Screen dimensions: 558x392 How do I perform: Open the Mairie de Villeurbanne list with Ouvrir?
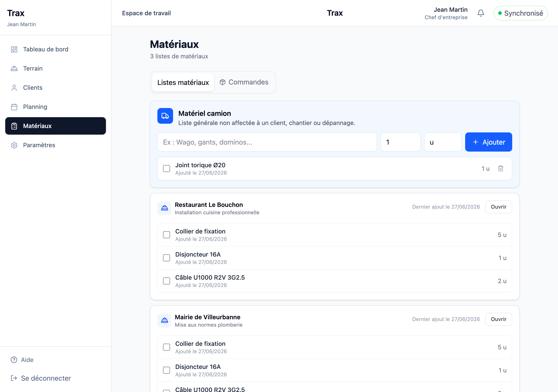[498, 319]
